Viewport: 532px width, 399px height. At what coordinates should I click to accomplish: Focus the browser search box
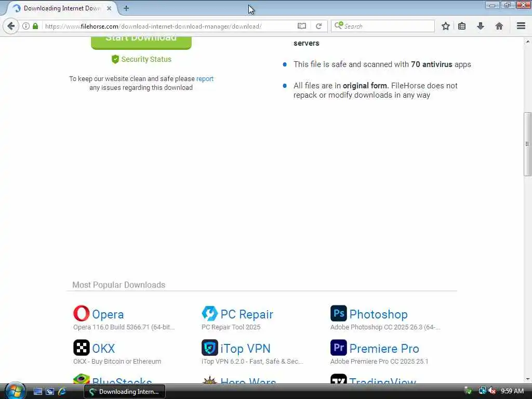pos(383,26)
